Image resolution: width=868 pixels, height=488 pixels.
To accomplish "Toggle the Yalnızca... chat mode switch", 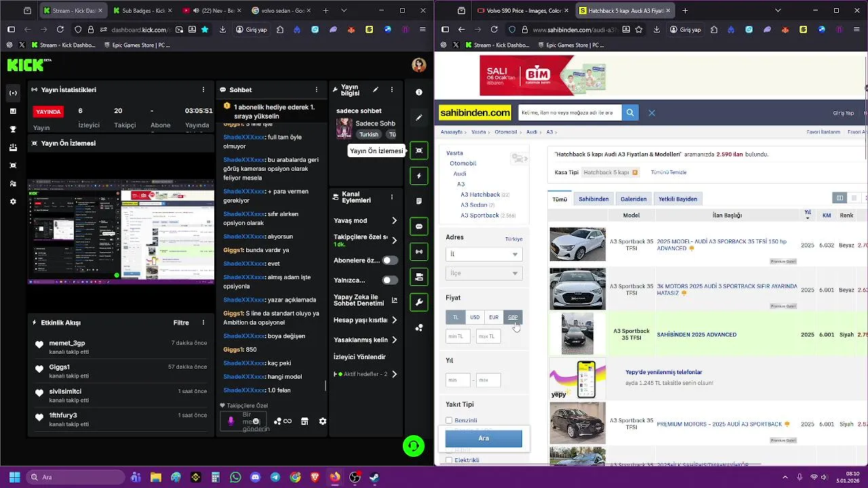I will pyautogui.click(x=390, y=280).
